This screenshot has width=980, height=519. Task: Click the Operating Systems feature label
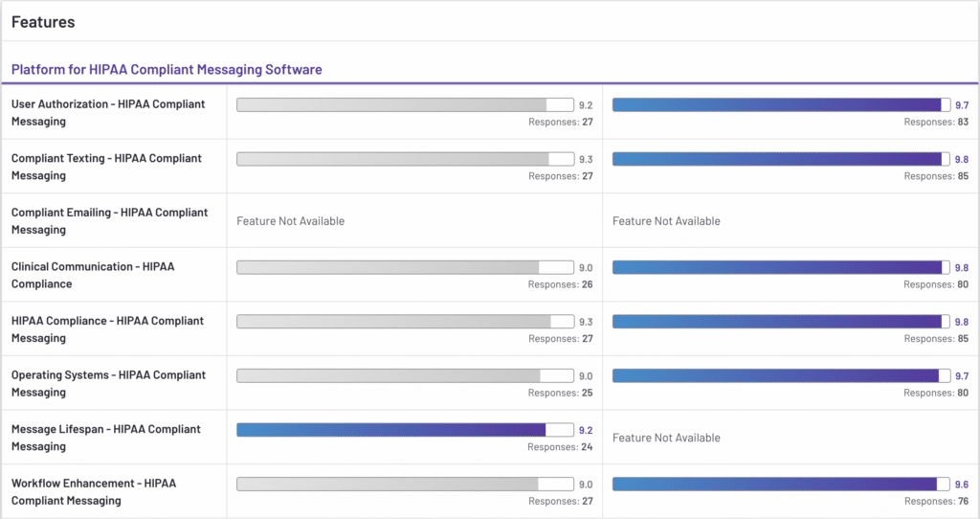click(108, 384)
